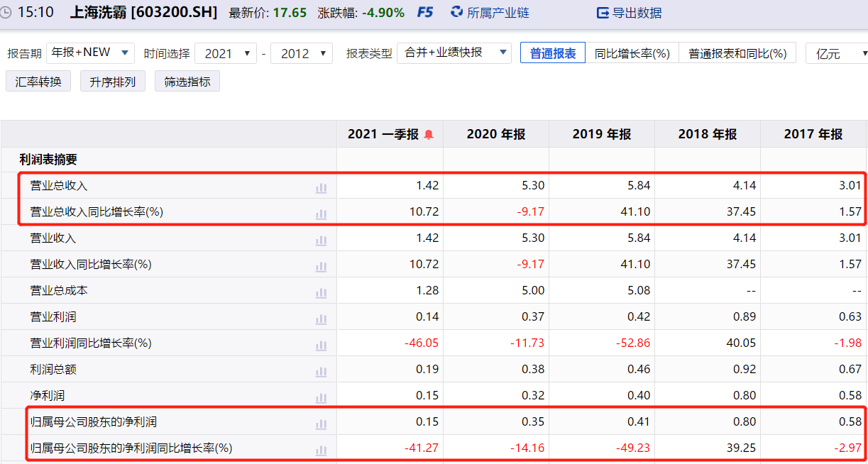
Task: Click chart icon for 归属母公司股东的净利润
Action: (x=321, y=424)
